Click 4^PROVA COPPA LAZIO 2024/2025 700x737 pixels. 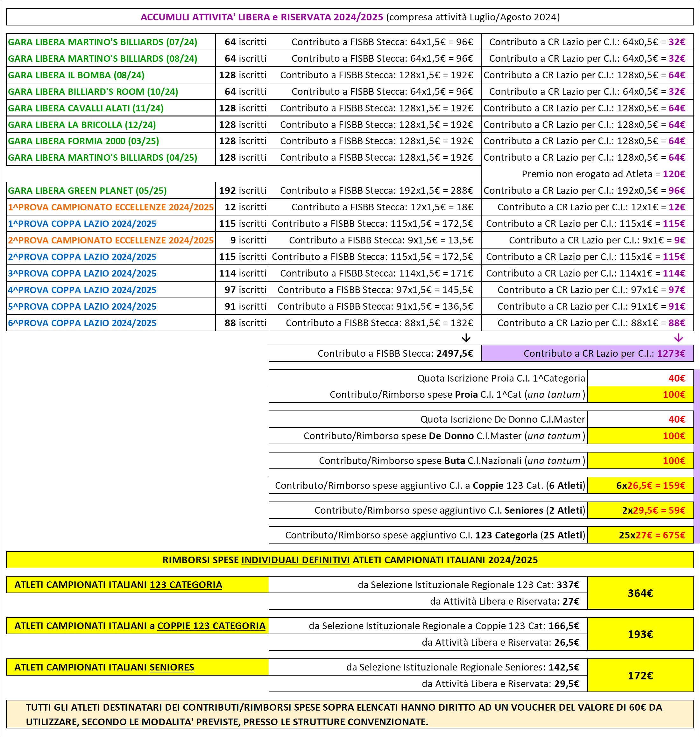(x=82, y=290)
